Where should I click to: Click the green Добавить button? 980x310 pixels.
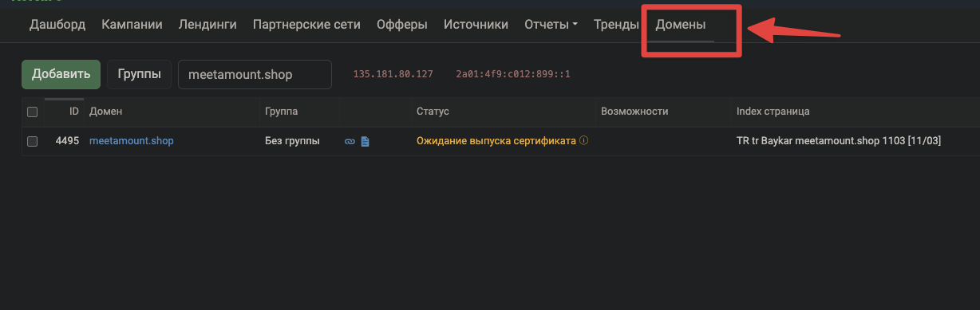point(61,74)
